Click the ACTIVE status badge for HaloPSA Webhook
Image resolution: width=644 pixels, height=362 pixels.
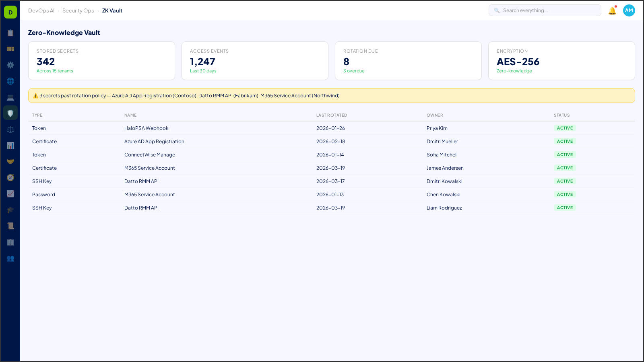click(565, 128)
